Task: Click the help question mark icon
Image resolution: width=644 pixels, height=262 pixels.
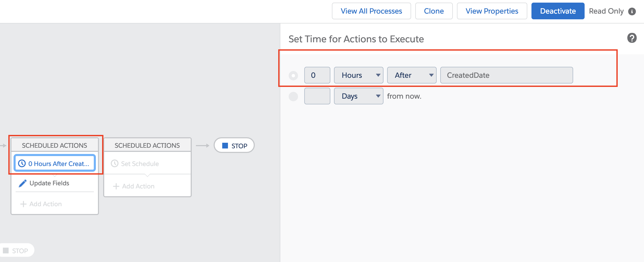Action: click(x=632, y=38)
